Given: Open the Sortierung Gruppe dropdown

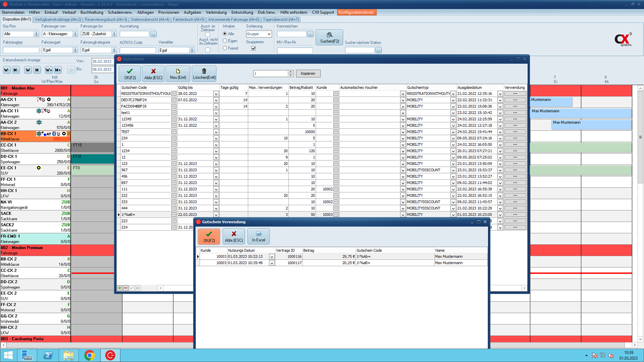Looking at the screenshot, I should 269,34.
